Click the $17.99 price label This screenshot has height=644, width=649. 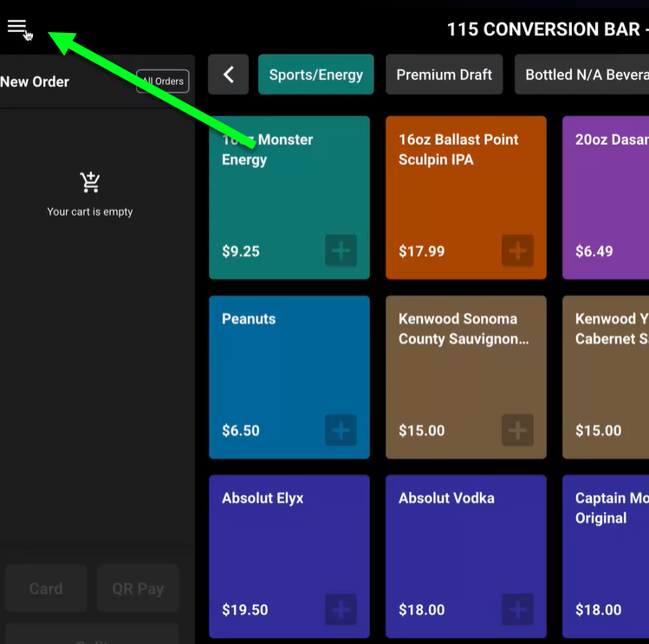(x=421, y=251)
